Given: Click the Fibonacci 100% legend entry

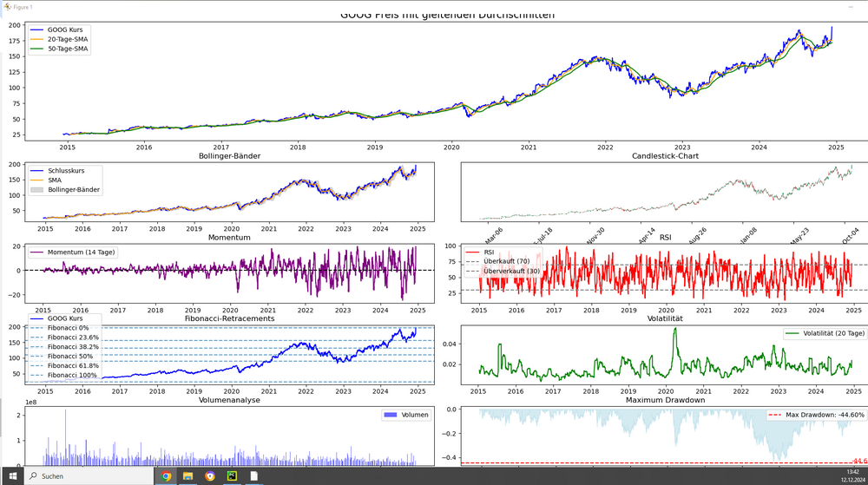Looking at the screenshot, I should click(63, 375).
